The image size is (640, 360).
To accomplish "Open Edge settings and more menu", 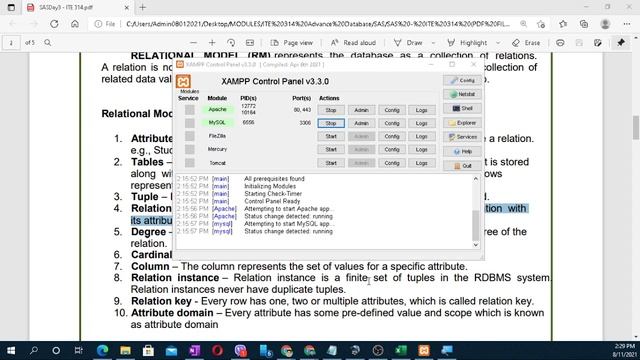I will coord(627,24).
